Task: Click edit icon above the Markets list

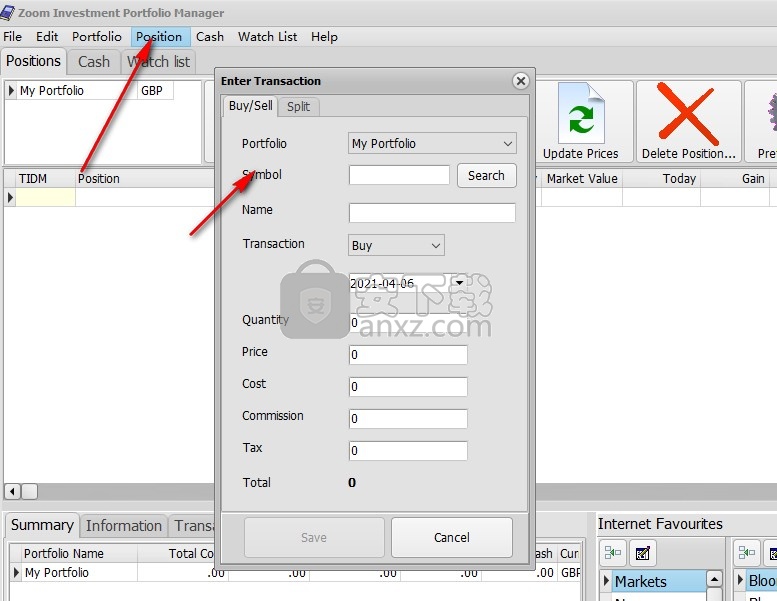Action: click(643, 552)
